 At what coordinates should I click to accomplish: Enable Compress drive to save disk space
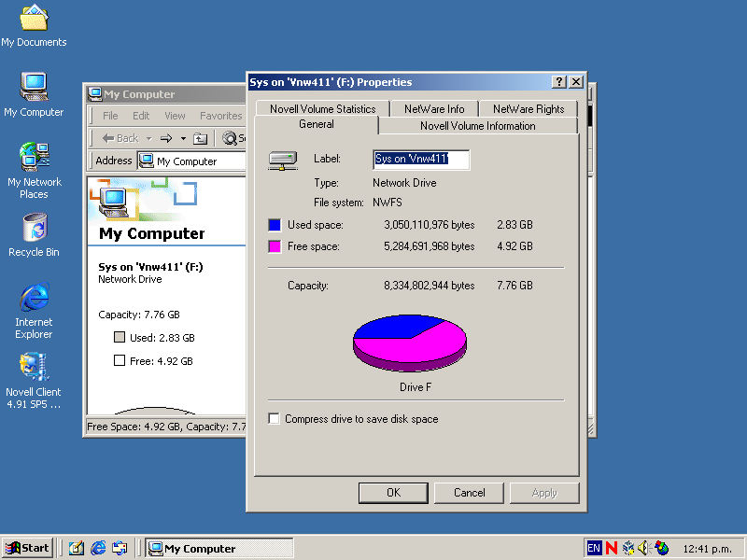(274, 418)
